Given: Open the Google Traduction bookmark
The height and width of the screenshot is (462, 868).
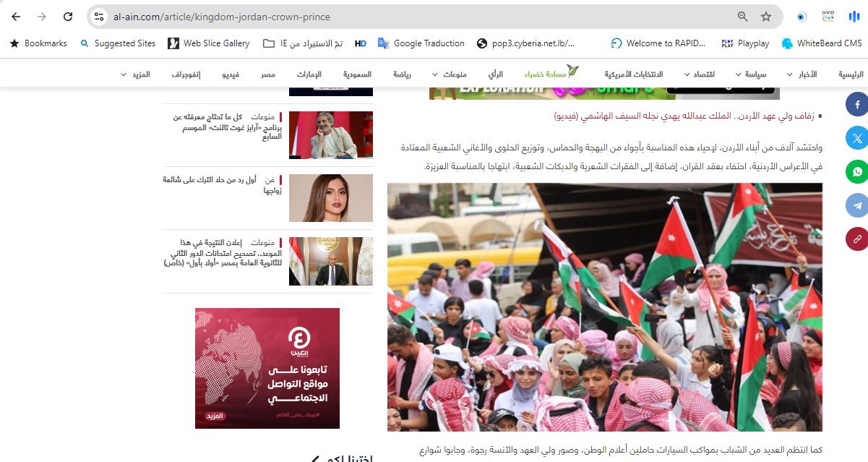Looking at the screenshot, I should (x=421, y=43).
